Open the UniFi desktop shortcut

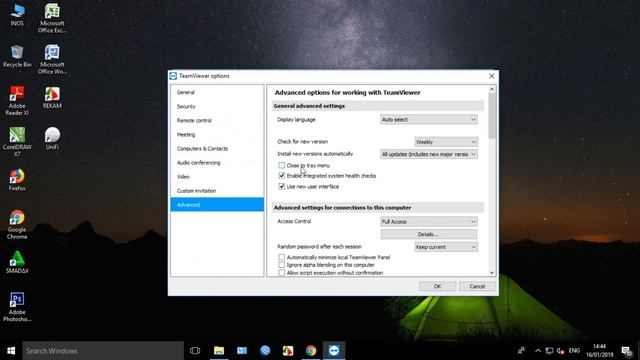coord(52,138)
